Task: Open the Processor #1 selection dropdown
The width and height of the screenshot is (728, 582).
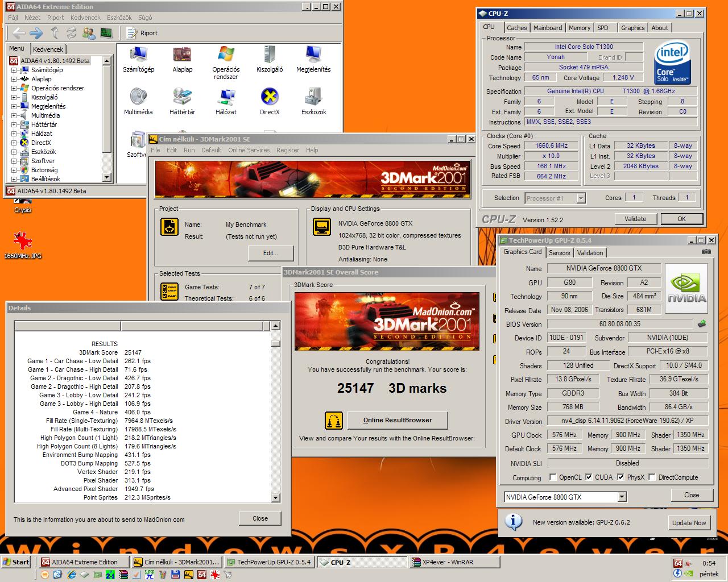Action: pos(555,198)
